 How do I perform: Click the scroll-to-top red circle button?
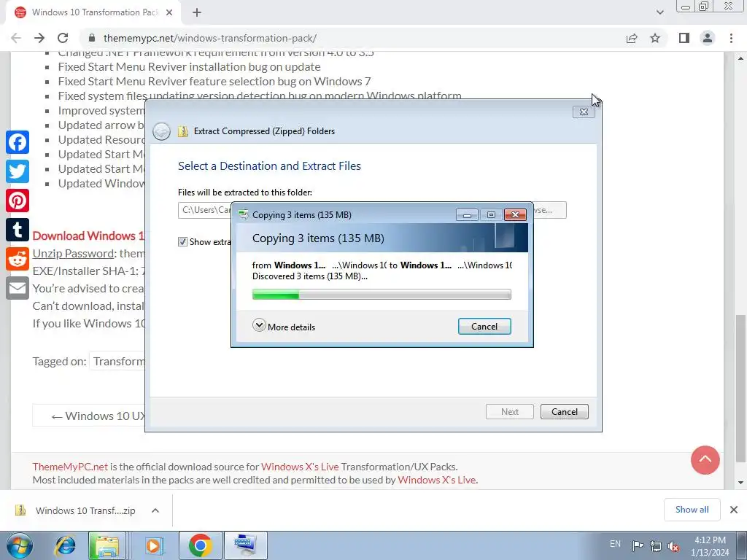point(705,460)
